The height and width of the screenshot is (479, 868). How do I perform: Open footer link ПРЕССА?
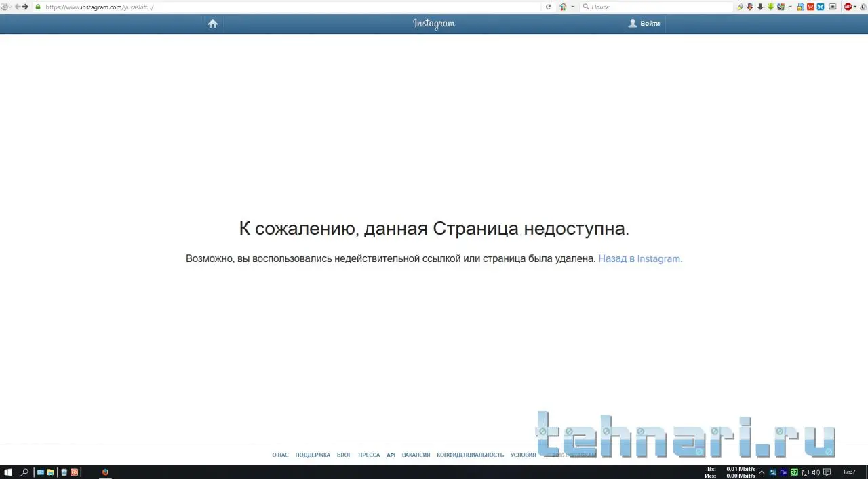click(369, 455)
